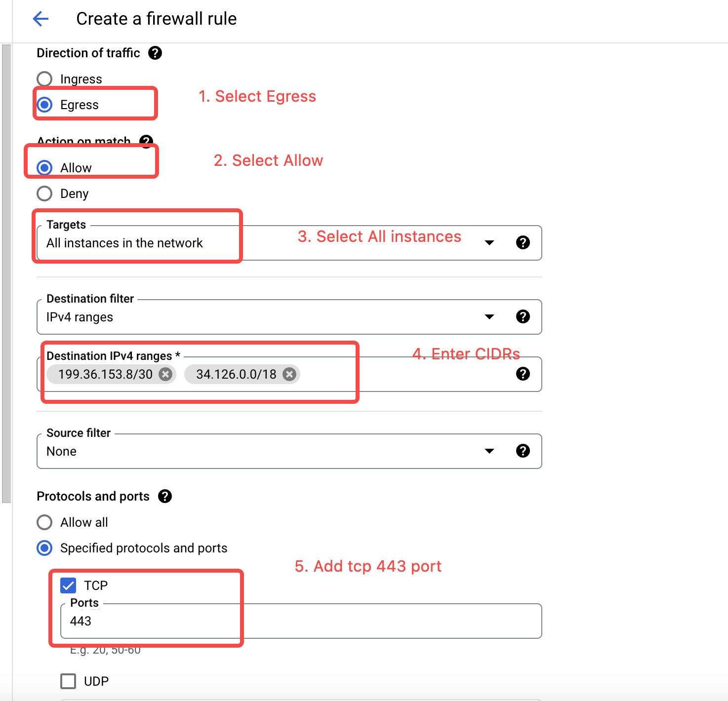Select the Allow all protocols option
The height and width of the screenshot is (701, 728).
point(44,522)
